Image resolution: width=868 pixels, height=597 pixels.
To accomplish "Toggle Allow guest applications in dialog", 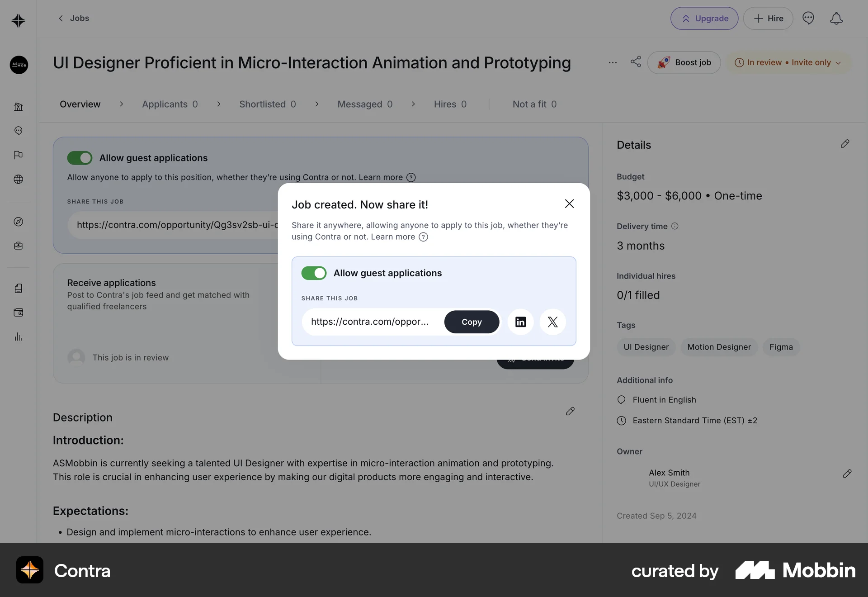I will pos(314,273).
